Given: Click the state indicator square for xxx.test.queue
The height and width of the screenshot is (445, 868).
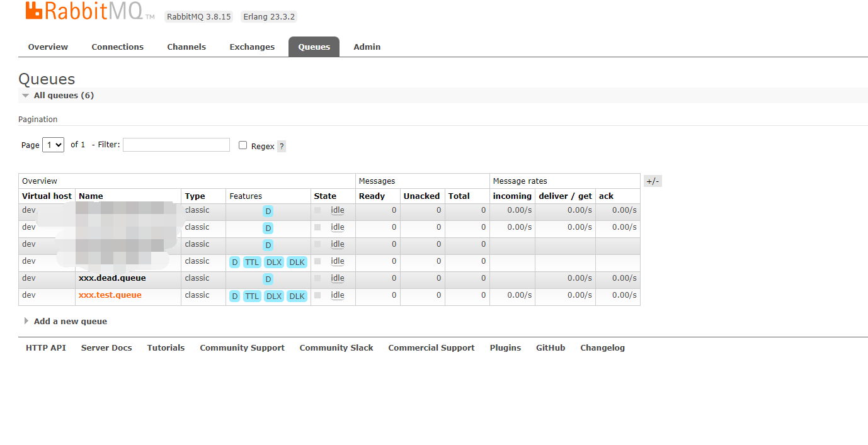Looking at the screenshot, I should (317, 295).
